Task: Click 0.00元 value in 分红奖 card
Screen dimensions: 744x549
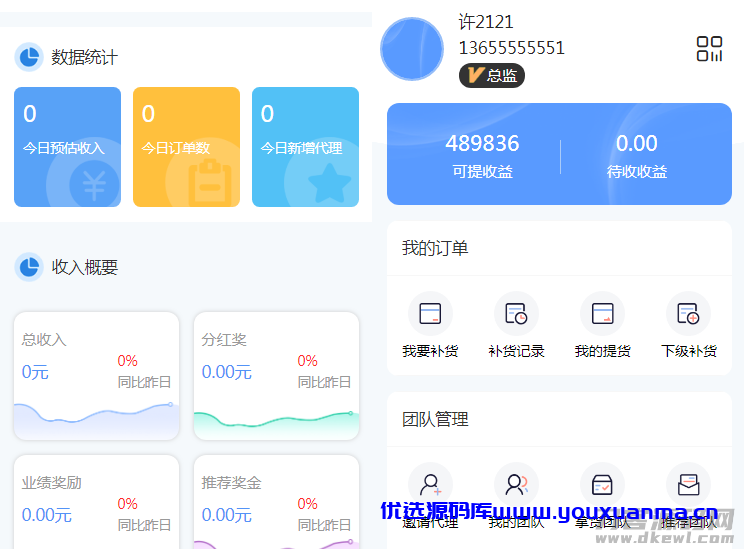Action: (x=226, y=372)
